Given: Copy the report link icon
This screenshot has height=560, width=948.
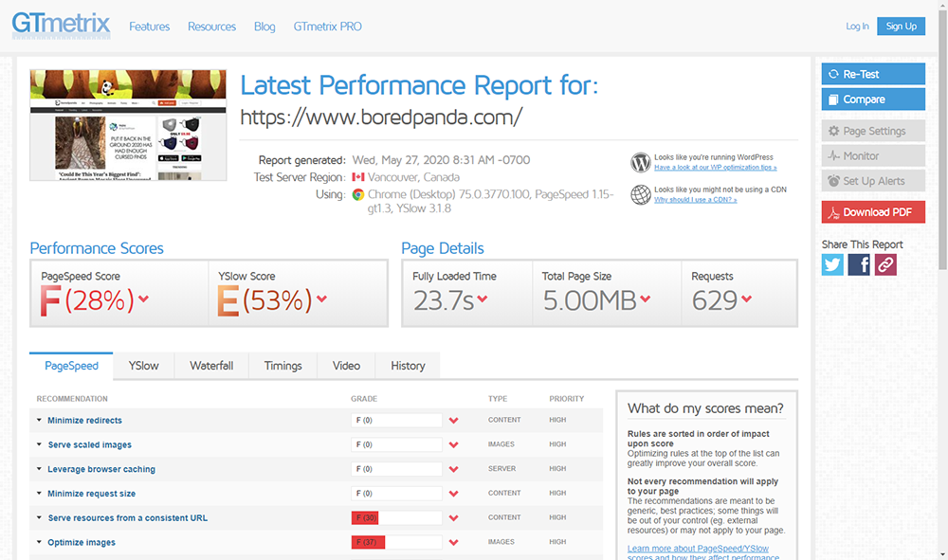Looking at the screenshot, I should point(885,264).
